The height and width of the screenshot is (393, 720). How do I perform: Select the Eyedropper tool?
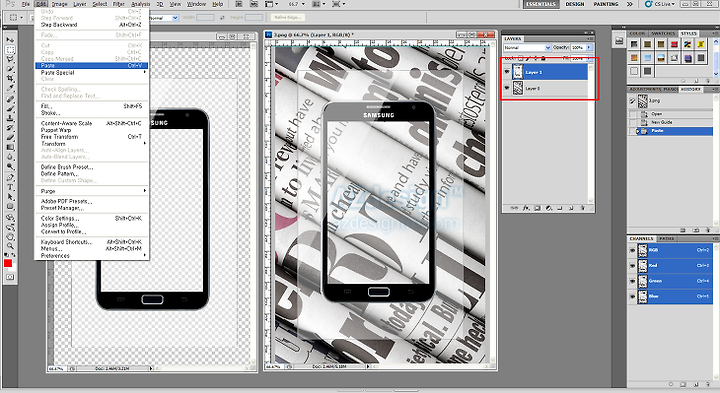pos(10,88)
